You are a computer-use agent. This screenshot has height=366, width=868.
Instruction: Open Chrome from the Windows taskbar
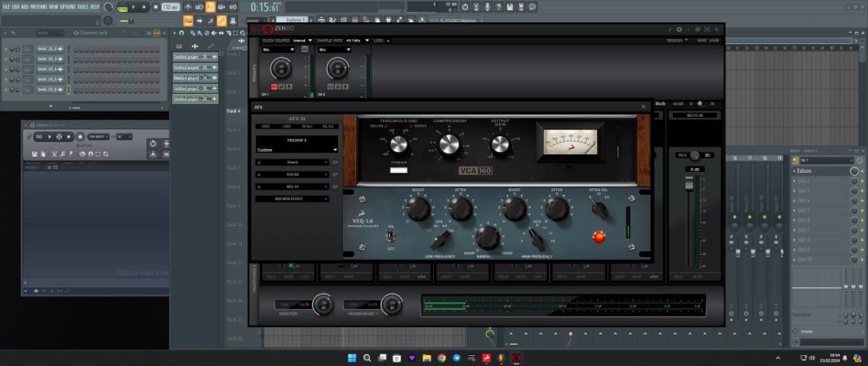[441, 357]
